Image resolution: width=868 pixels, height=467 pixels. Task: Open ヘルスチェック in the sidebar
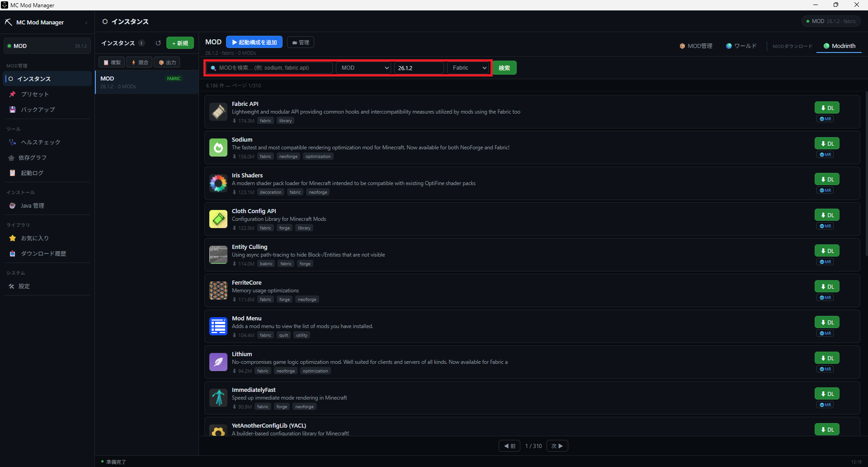[x=48, y=142]
